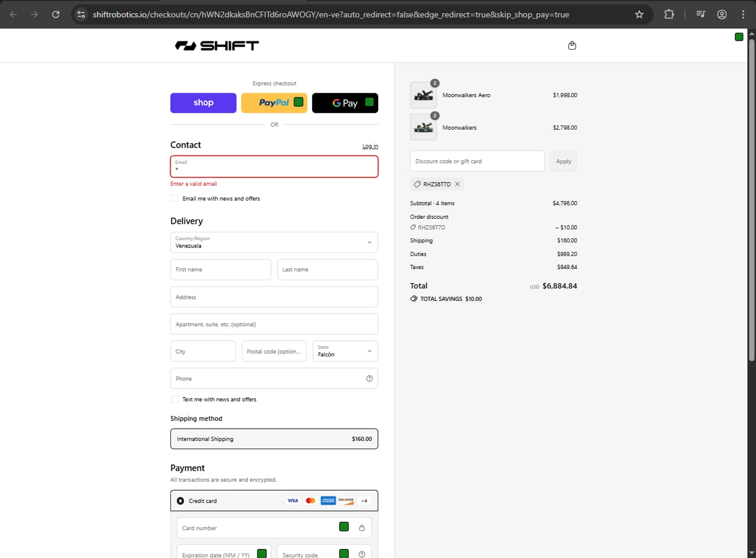Open media control icon in toolbar
The width and height of the screenshot is (756, 558).
(x=701, y=14)
